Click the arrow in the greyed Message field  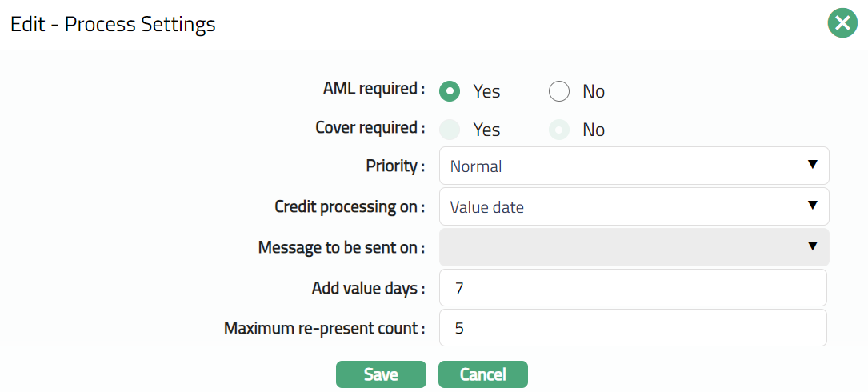coord(812,246)
